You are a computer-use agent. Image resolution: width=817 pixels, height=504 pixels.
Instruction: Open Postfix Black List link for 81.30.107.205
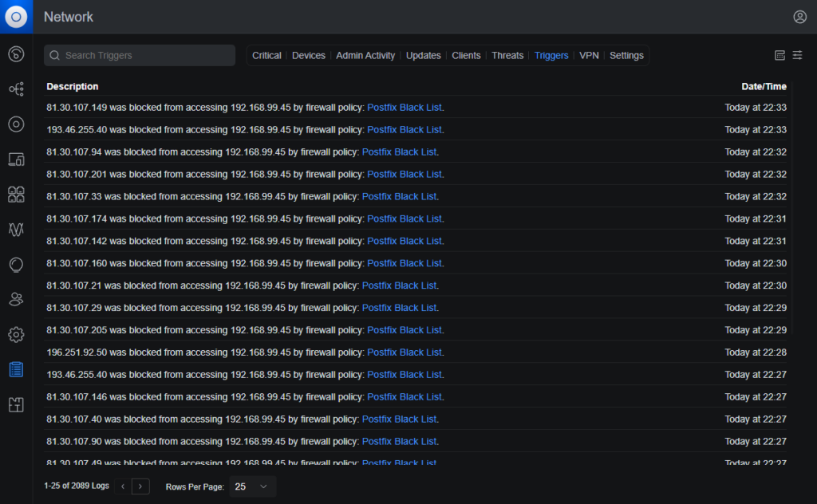[x=405, y=330]
